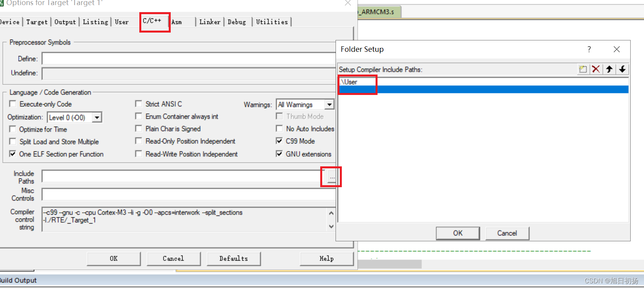This screenshot has width=644, height=288.
Task: Uncheck One ELF Section per Function
Action: pyautogui.click(x=13, y=154)
